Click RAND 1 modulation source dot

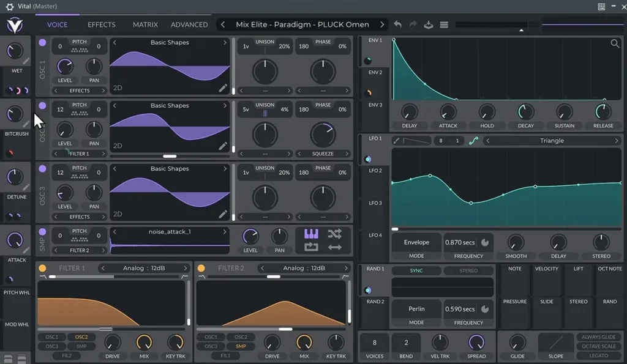coord(368,290)
